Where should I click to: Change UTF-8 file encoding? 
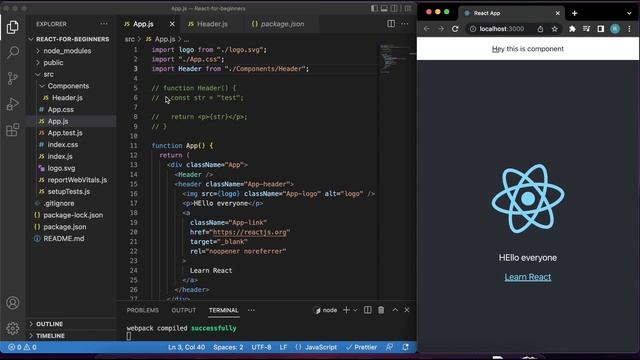pos(261,347)
